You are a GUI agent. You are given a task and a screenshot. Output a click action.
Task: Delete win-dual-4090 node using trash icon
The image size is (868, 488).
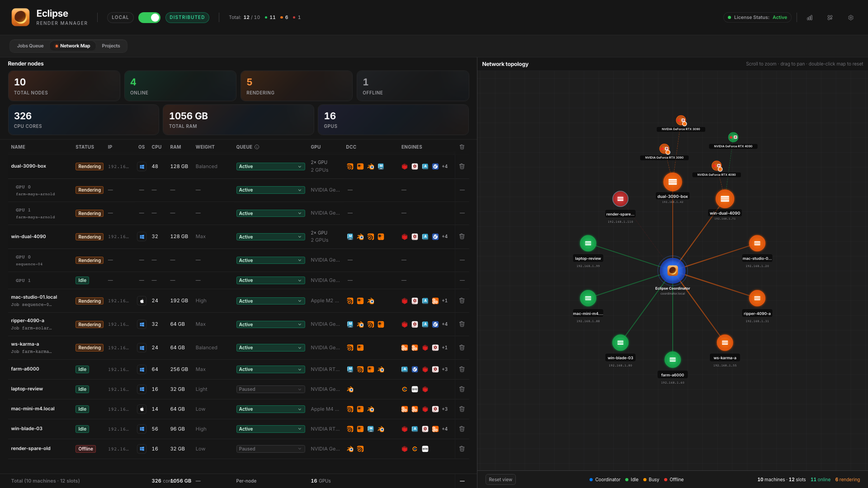coord(462,236)
